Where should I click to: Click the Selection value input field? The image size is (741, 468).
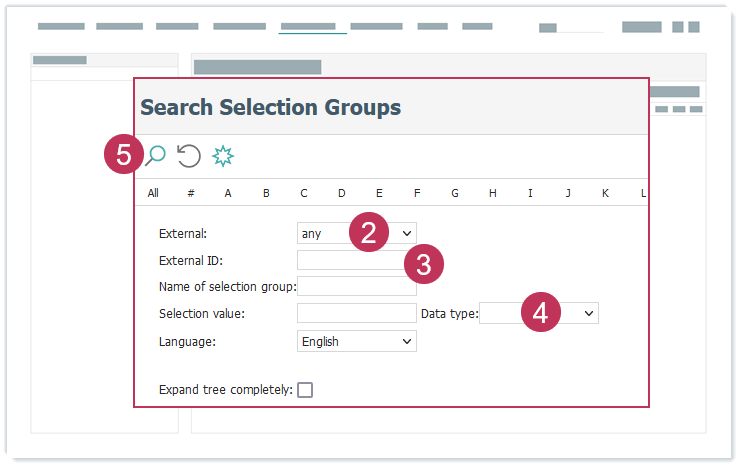356,314
